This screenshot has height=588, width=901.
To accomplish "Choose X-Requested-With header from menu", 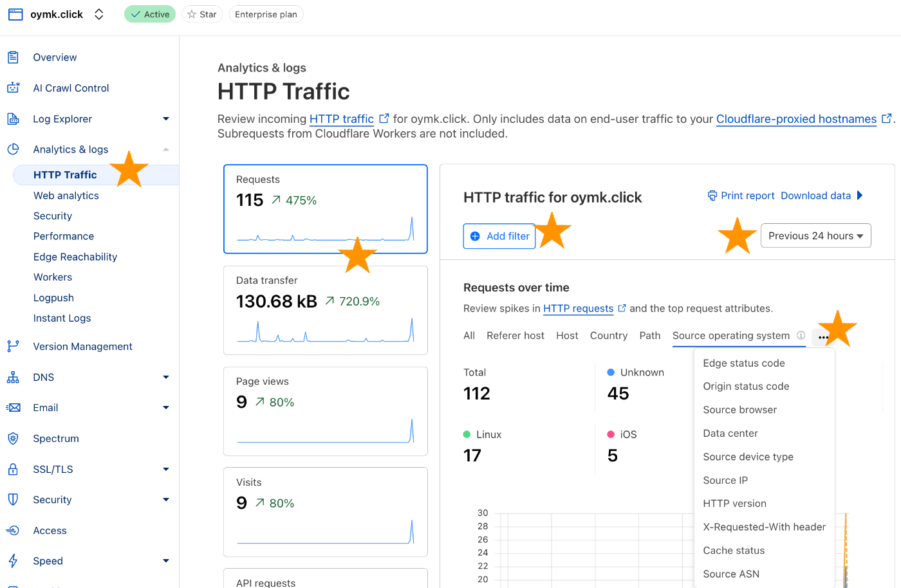I will (765, 527).
